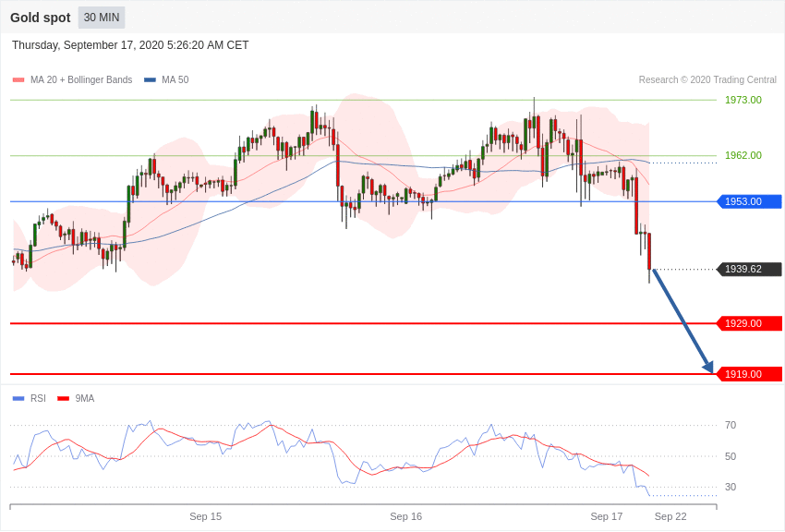Click the 1973.00 resistance level label

[743, 100]
